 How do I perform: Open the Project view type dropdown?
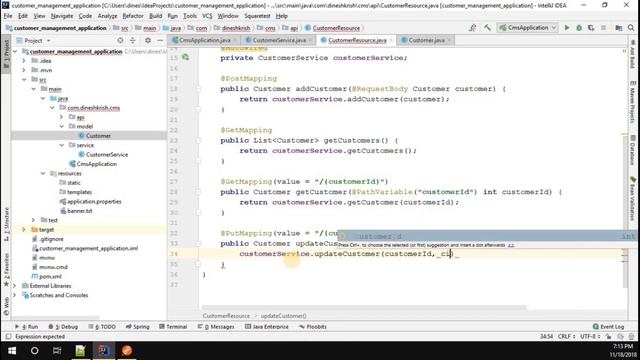(x=33, y=40)
